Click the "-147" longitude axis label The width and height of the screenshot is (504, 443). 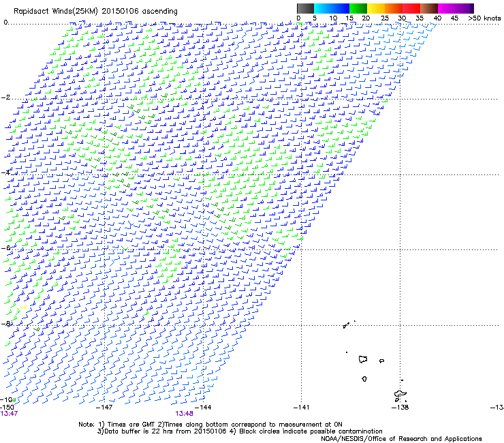(104, 408)
